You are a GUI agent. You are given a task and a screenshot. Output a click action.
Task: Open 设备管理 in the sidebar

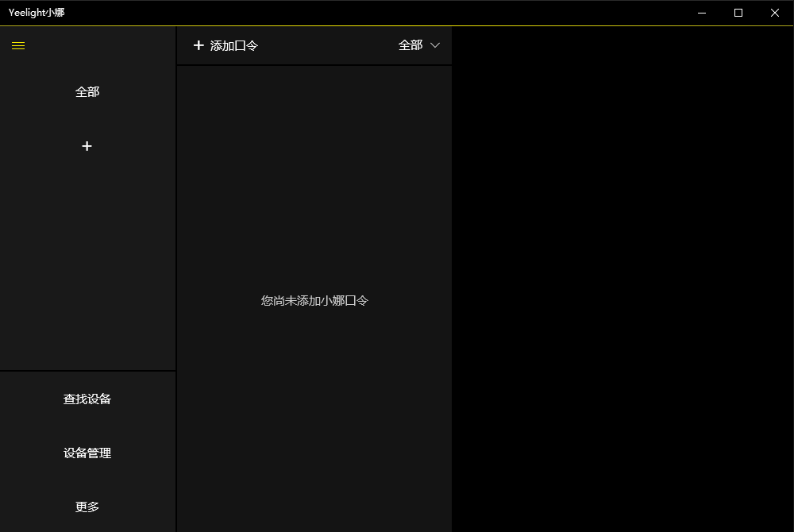pyautogui.click(x=87, y=453)
